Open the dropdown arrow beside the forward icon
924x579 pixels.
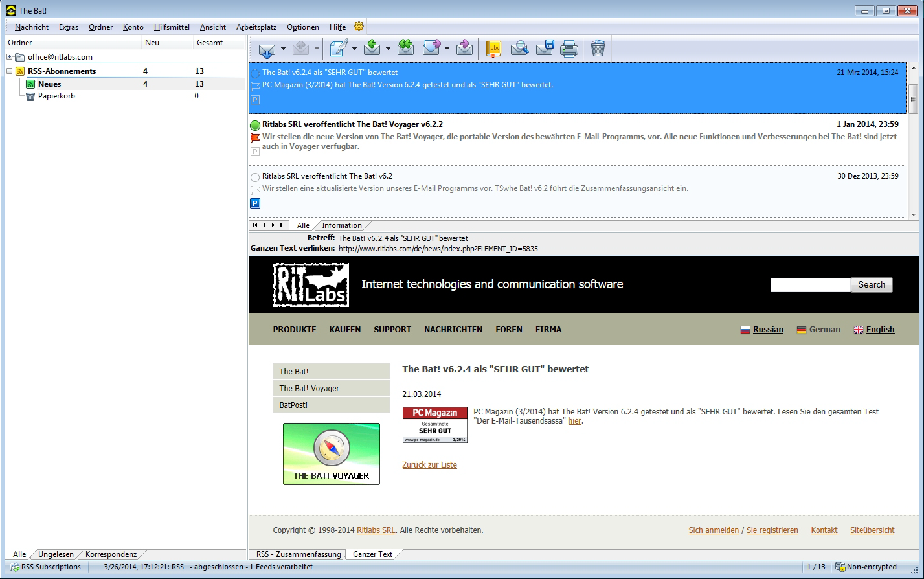click(x=447, y=49)
